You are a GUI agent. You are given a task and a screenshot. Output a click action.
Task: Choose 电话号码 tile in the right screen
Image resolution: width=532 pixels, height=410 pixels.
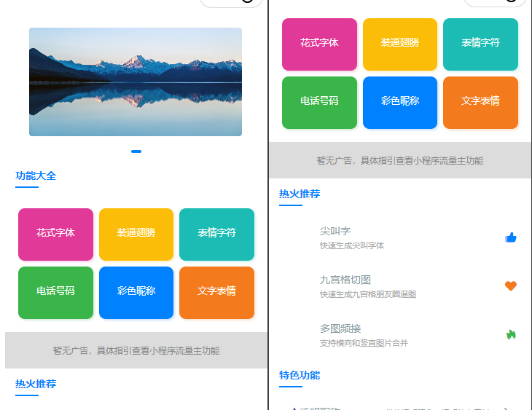click(x=319, y=103)
